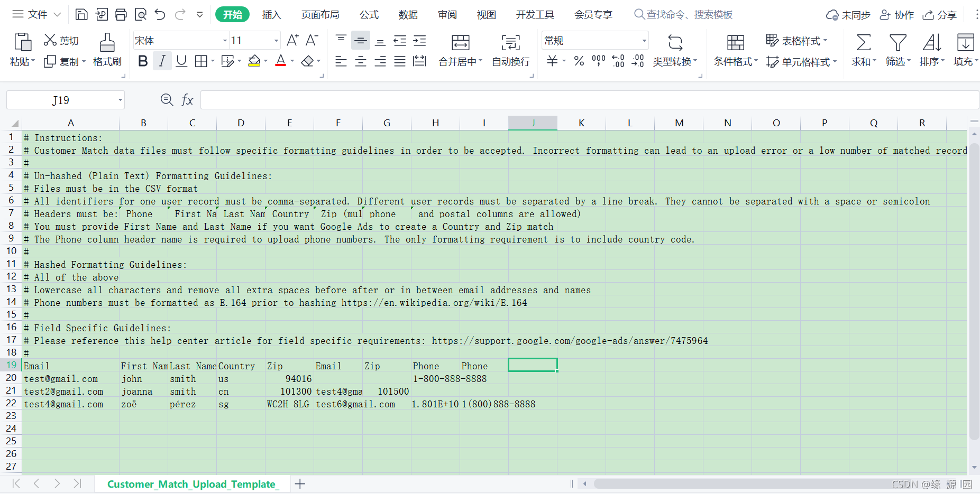
Task: Open the font name 宋体 dropdown
Action: click(225, 40)
